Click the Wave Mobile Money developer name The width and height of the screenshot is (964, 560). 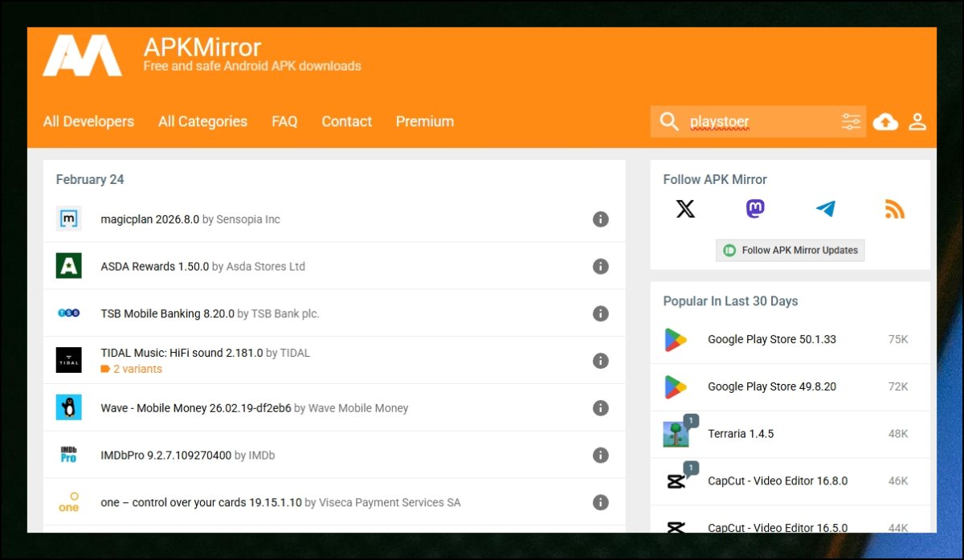358,408
